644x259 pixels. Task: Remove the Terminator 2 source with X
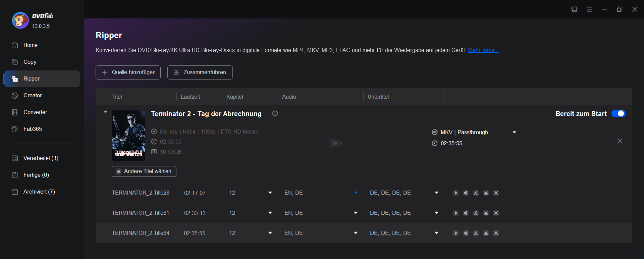[x=620, y=141]
